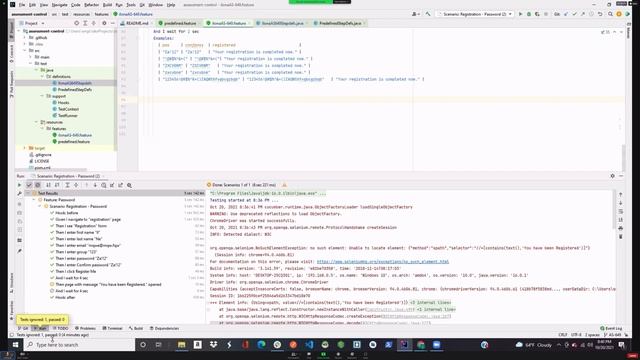The image size is (640, 360).
Task: Open the File menu
Action: [x=22, y=5]
